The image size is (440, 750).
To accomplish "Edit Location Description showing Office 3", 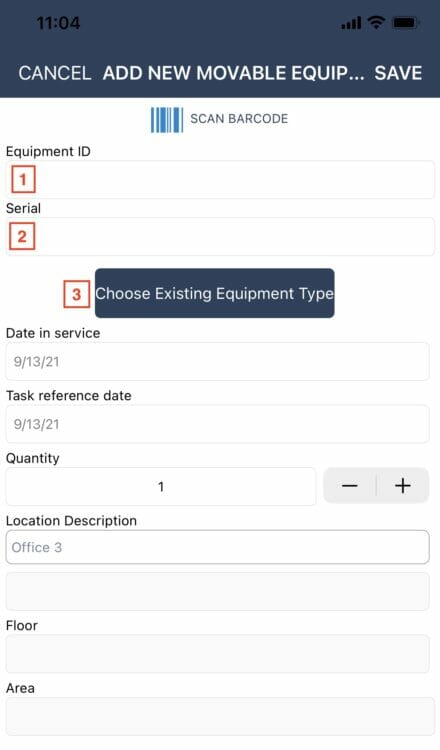I will [x=217, y=547].
